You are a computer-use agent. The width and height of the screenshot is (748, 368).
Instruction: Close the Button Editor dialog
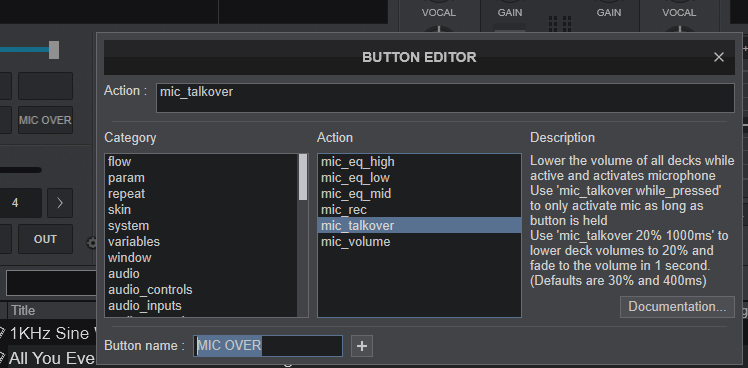pos(718,57)
